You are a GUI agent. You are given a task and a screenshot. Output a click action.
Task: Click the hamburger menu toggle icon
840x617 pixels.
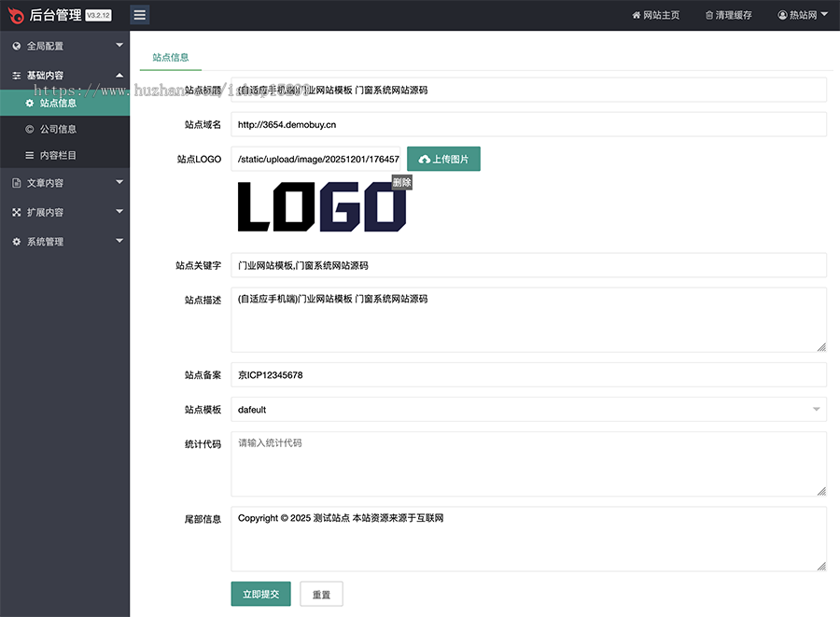(139, 15)
